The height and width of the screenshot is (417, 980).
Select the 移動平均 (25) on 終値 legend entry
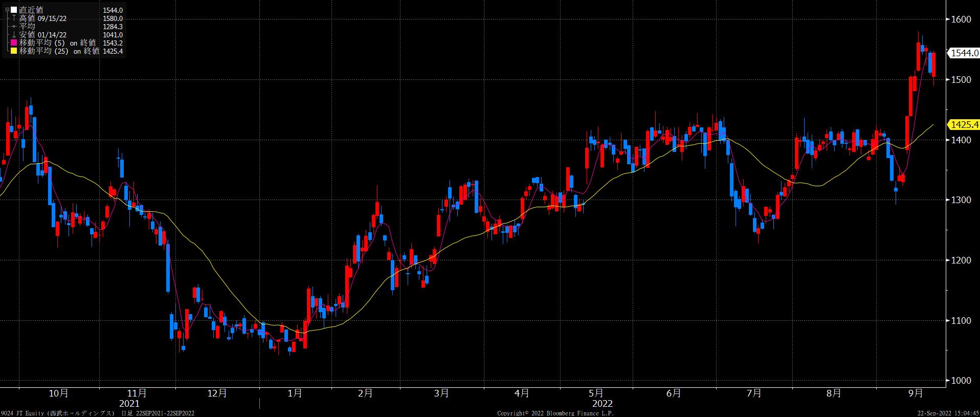click(x=59, y=51)
